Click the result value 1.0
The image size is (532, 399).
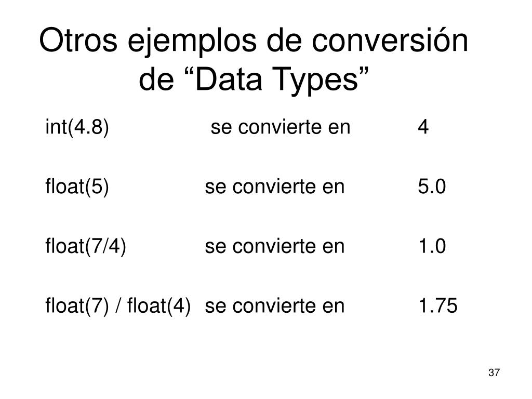[432, 246]
